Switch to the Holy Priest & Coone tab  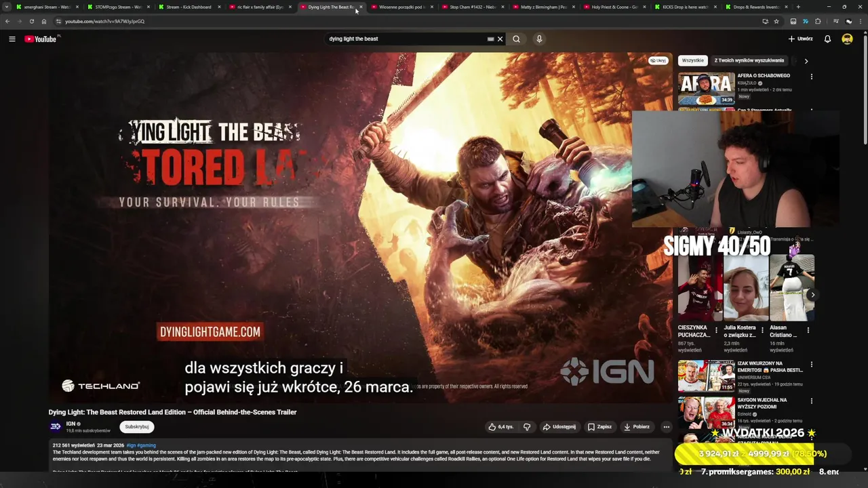pos(615,7)
